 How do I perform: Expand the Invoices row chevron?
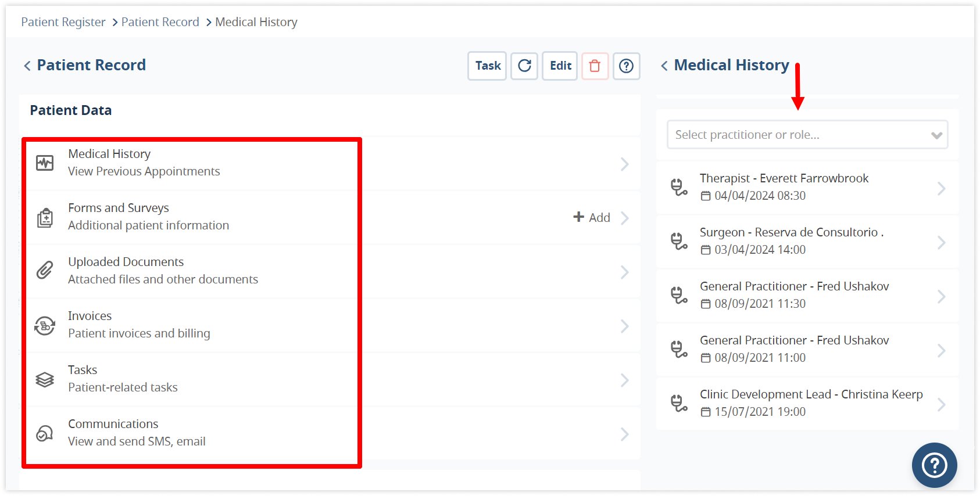click(625, 326)
